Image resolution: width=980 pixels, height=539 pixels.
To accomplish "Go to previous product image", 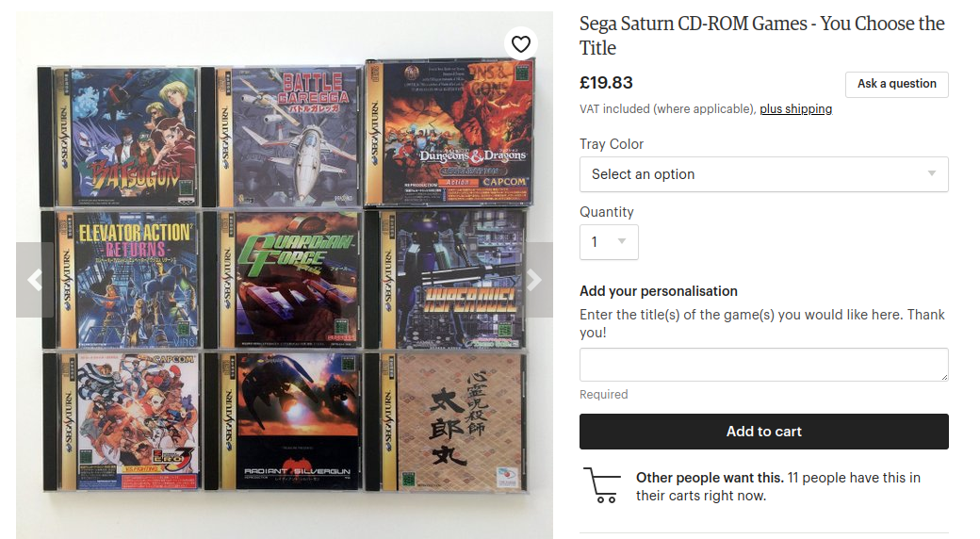I will [35, 280].
